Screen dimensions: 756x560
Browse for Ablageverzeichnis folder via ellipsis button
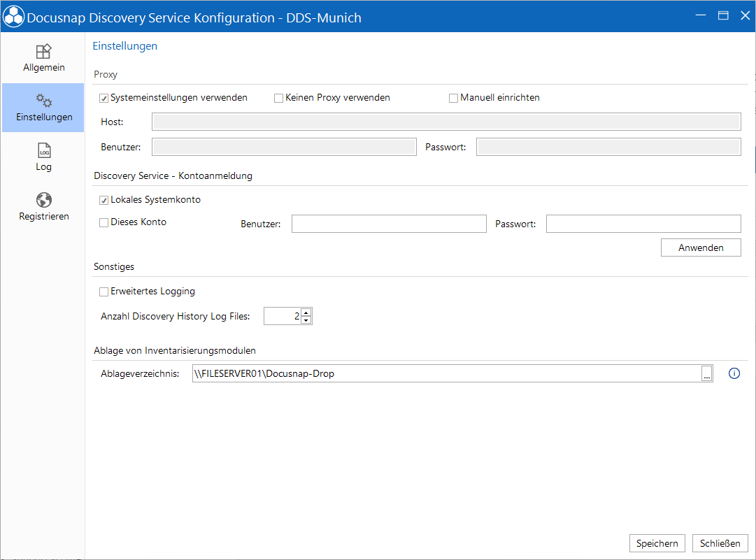click(707, 373)
